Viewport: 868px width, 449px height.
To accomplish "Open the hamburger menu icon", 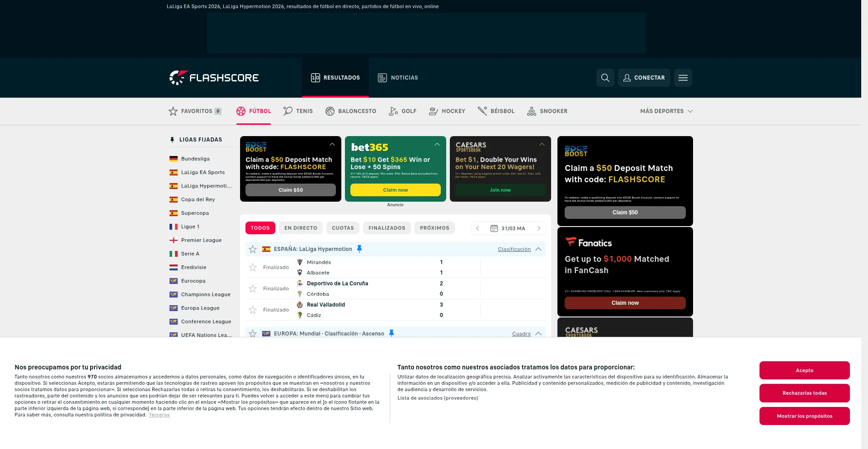I will click(x=683, y=78).
